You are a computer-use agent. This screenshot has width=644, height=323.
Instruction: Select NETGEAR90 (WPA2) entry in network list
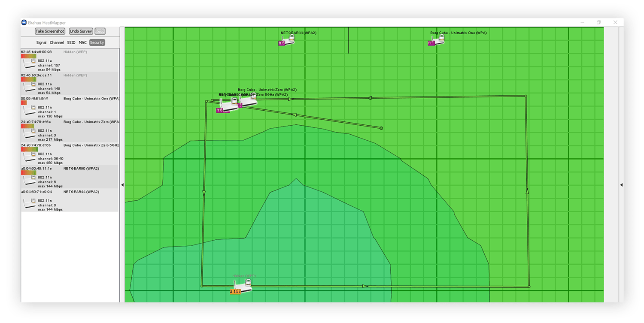[x=70, y=177]
